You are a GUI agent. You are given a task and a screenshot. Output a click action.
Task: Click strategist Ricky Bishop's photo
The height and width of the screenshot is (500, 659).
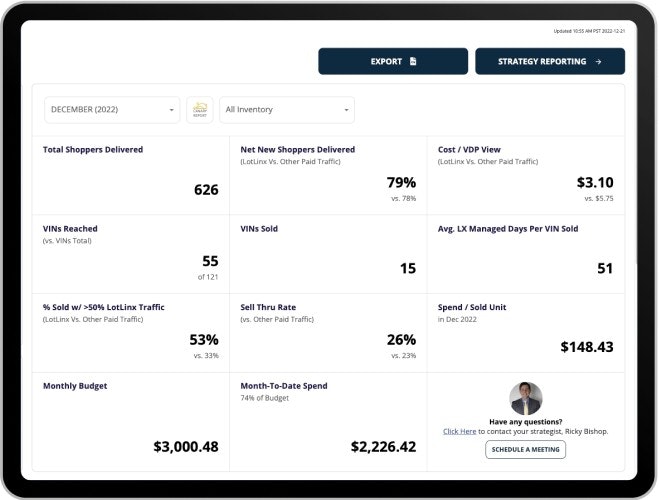(x=526, y=398)
